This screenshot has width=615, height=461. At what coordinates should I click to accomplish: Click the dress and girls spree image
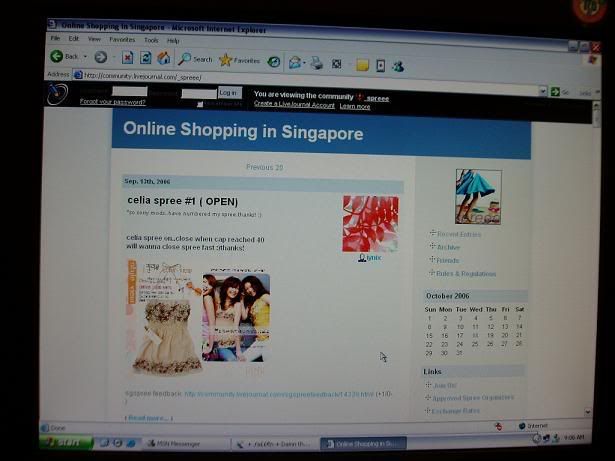pos(198,317)
